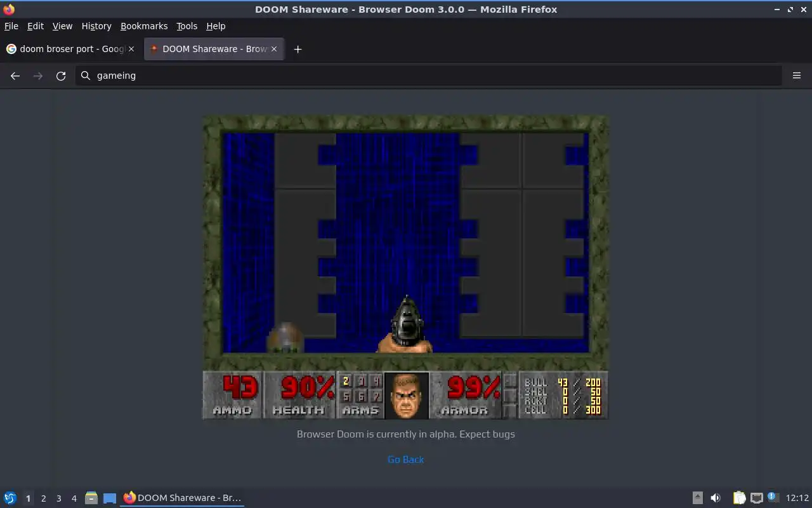The image size is (812, 508).
Task: Open notification tray icon near clock
Action: point(773,497)
